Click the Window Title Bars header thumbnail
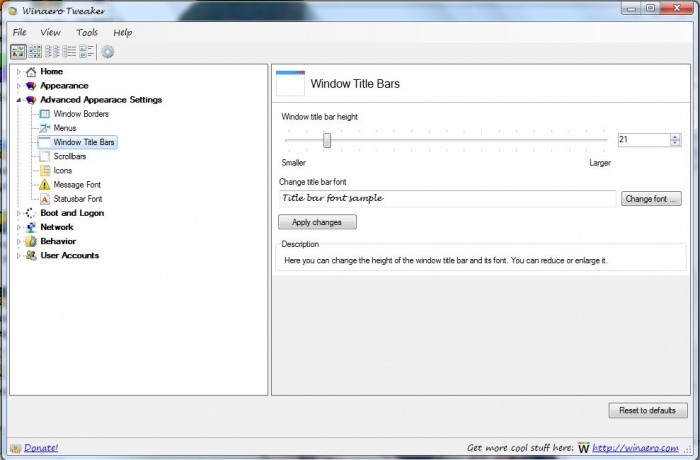Viewport: 700px width, 460px height. pos(291,83)
